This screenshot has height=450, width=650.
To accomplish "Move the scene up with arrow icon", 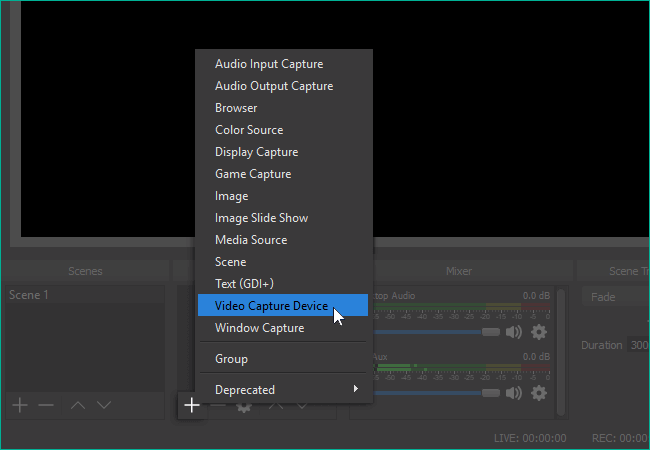I will (x=77, y=405).
